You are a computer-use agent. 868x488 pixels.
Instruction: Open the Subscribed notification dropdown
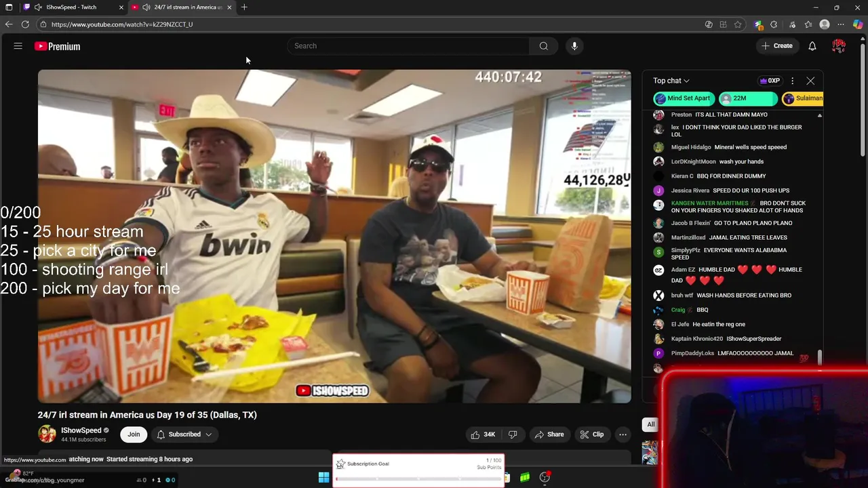pos(184,434)
